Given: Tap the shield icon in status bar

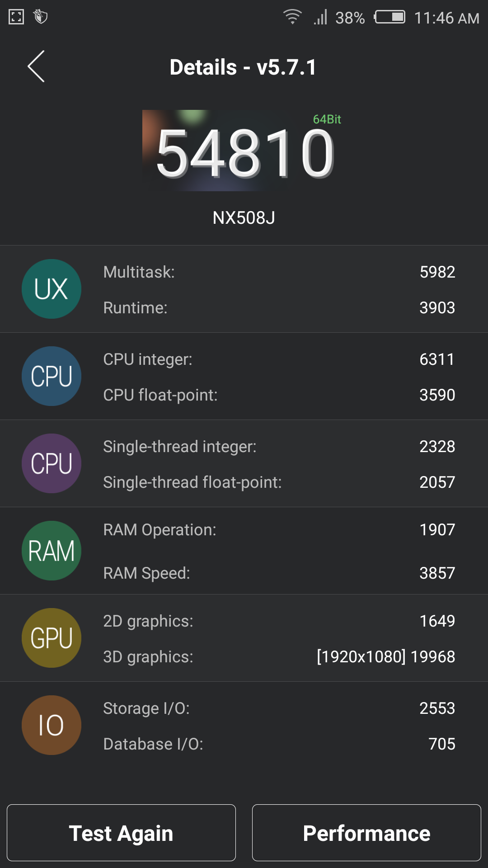Looking at the screenshot, I should tap(41, 17).
